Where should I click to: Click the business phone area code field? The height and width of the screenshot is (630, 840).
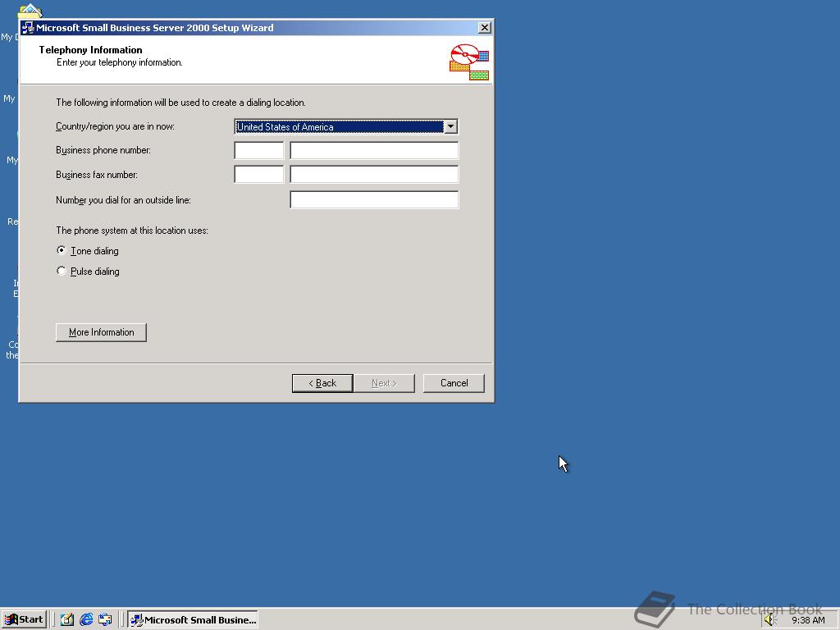pyautogui.click(x=258, y=151)
